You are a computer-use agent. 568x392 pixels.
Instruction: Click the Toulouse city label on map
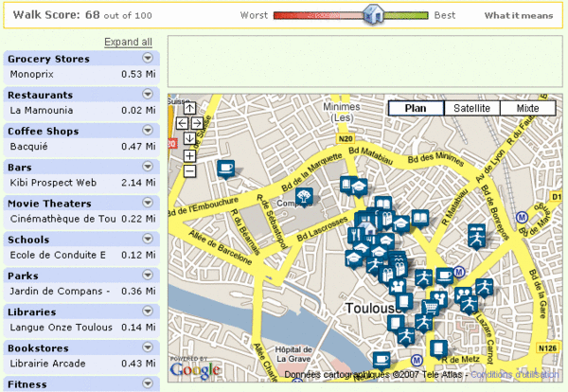coord(373,309)
